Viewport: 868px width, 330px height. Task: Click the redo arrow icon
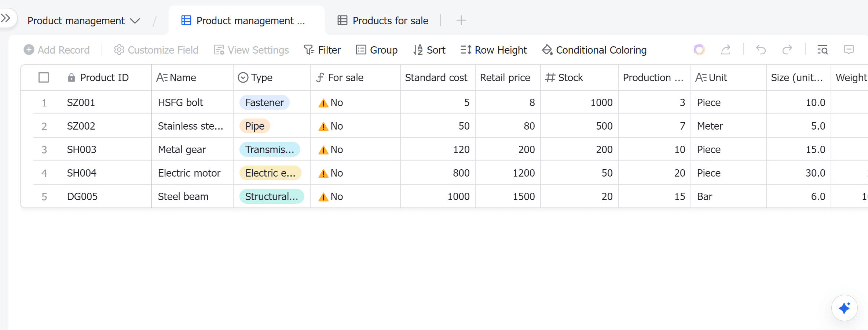click(787, 50)
